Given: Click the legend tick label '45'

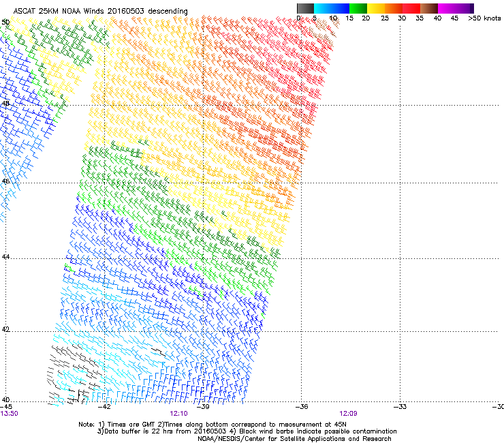Looking at the screenshot, I should point(454,18).
